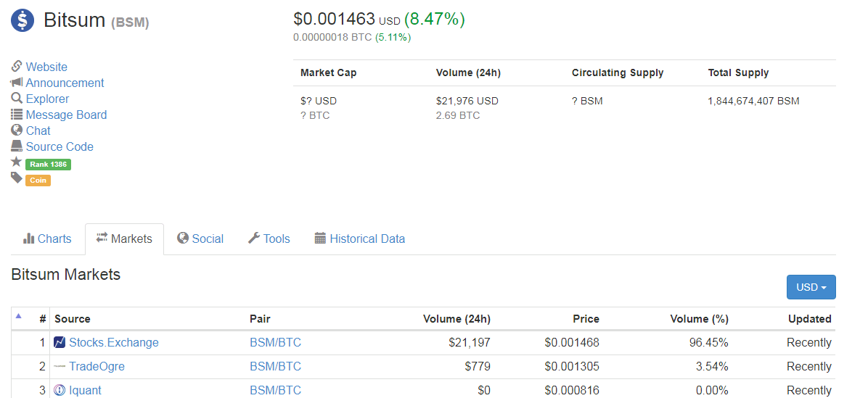Click the chain link icon beside Website
Screen dimensions: 868x398
[17, 67]
